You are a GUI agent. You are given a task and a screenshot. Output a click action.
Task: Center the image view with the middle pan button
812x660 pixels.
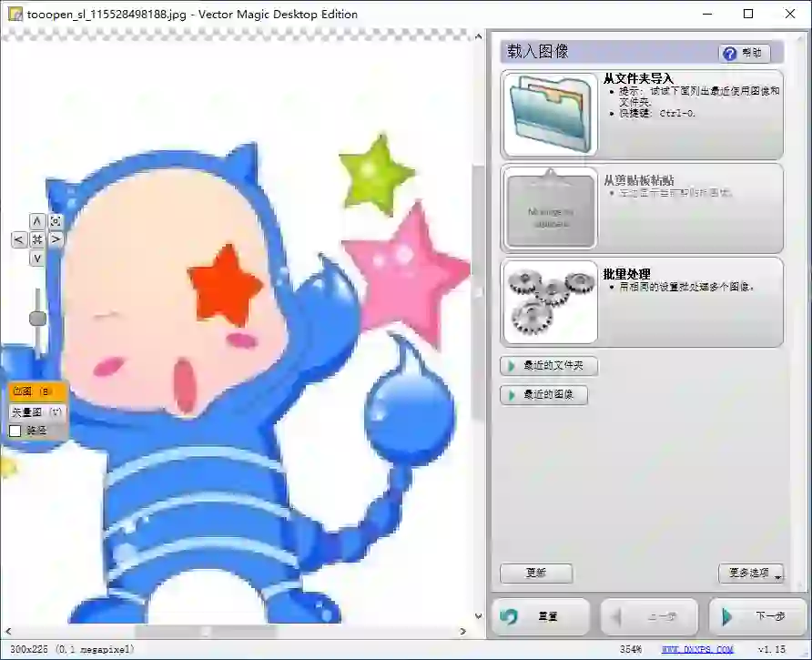tap(36, 239)
